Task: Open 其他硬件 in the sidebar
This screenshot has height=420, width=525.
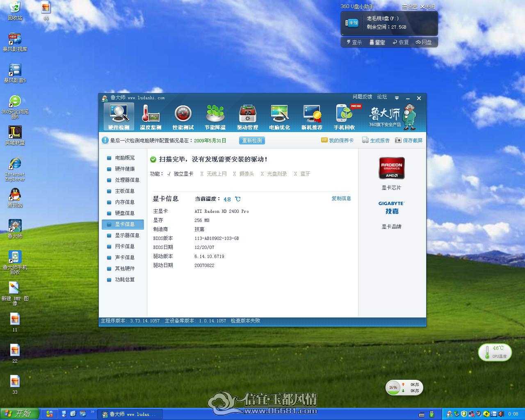Action: (x=125, y=269)
